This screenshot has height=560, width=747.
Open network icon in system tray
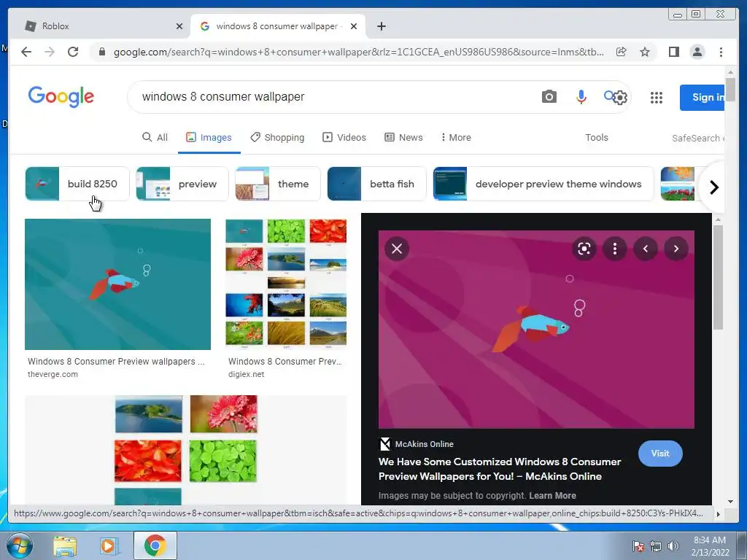[656, 546]
